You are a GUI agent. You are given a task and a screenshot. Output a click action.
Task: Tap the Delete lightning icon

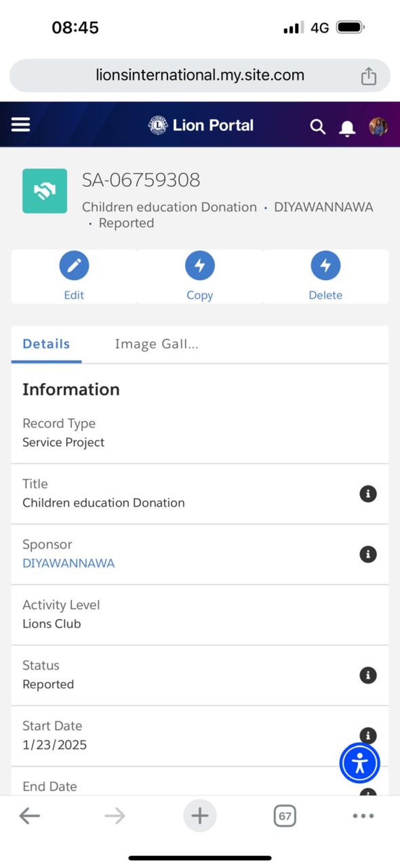point(325,266)
